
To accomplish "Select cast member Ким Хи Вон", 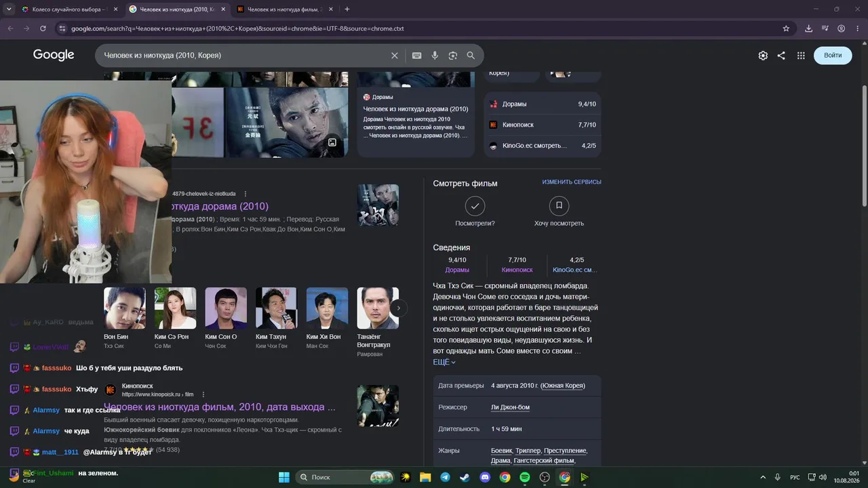I will point(328,319).
